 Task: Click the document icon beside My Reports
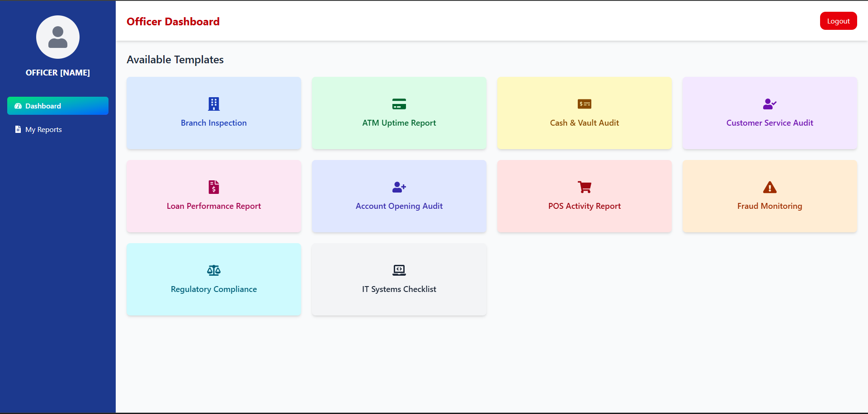pos(18,130)
